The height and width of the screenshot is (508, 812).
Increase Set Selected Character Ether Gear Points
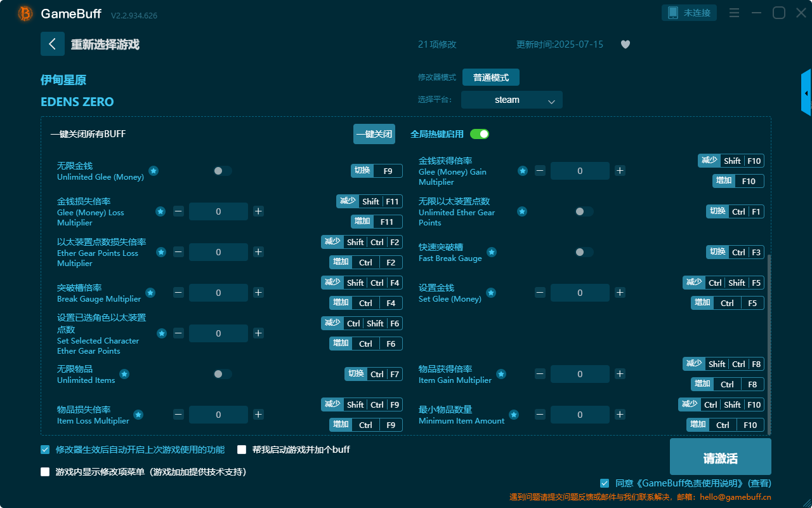[x=258, y=333]
